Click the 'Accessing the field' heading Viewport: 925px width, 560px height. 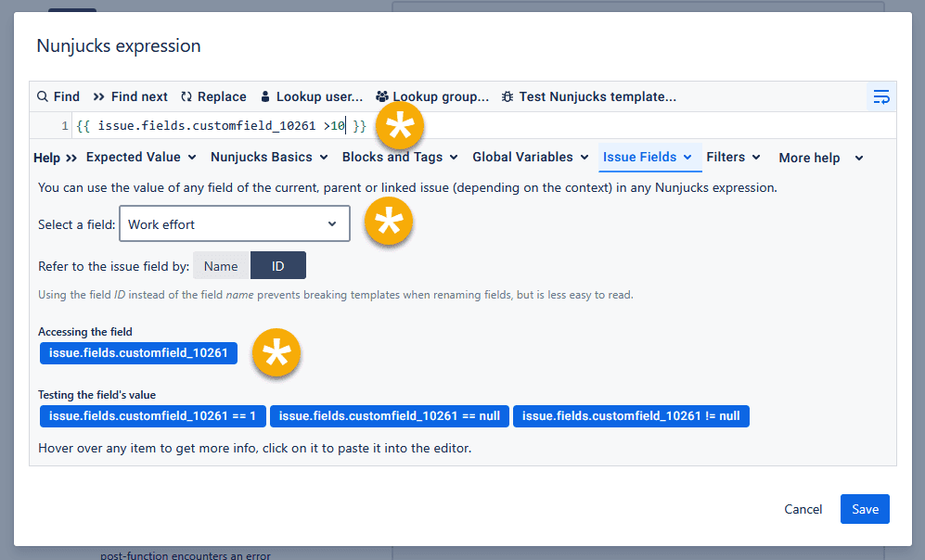click(85, 332)
